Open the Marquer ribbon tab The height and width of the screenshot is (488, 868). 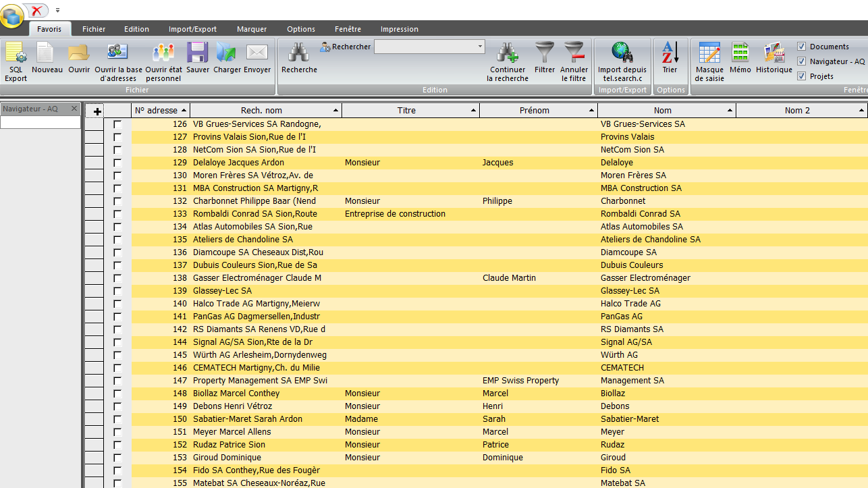point(252,29)
